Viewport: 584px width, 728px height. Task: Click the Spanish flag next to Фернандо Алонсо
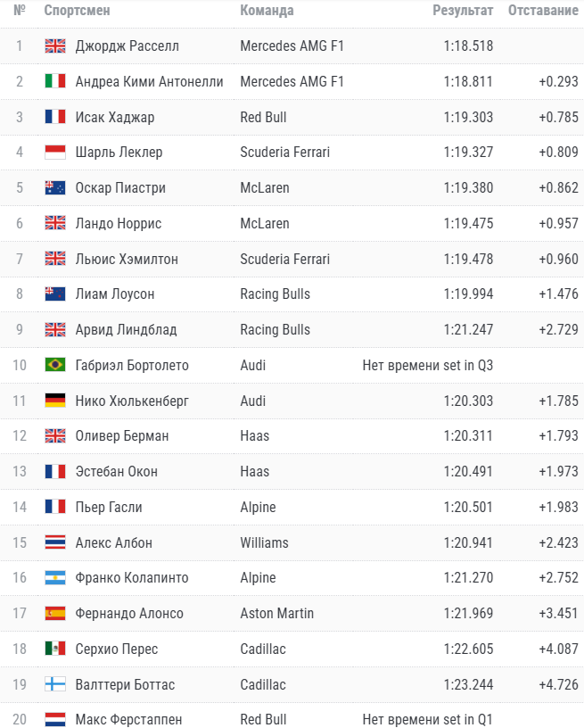coord(55,614)
